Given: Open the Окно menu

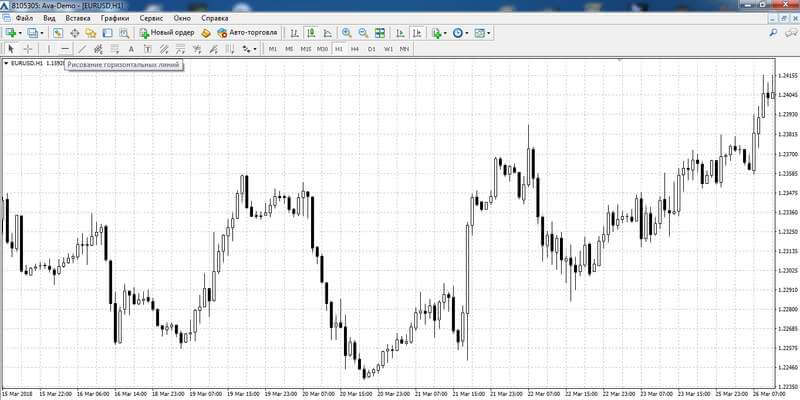Looking at the screenshot, I should pos(182,18).
